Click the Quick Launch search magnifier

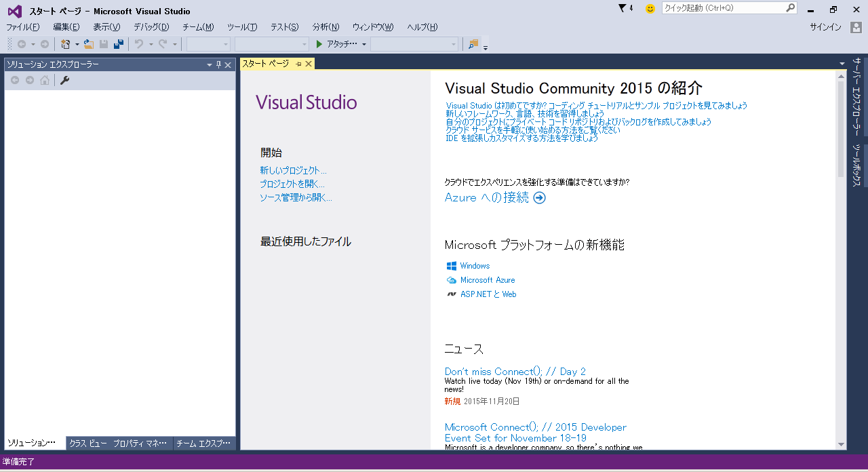click(x=791, y=8)
